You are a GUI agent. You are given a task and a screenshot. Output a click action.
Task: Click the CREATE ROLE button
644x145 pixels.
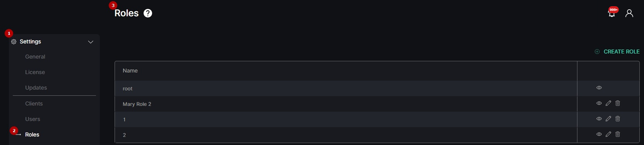pos(617,52)
